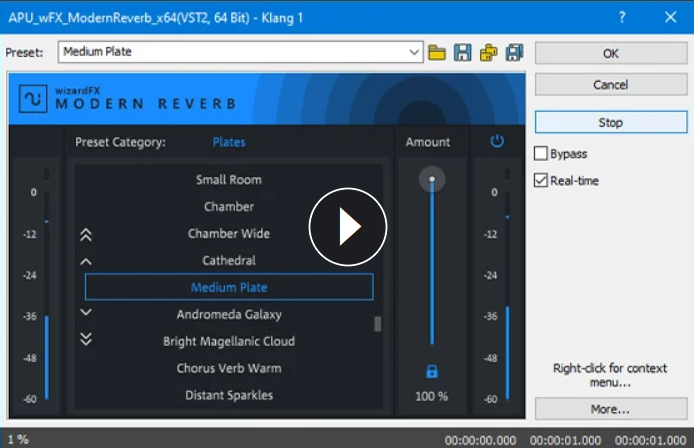694x448 pixels.
Task: Save preset with the floppy disk icon
Action: point(463,53)
